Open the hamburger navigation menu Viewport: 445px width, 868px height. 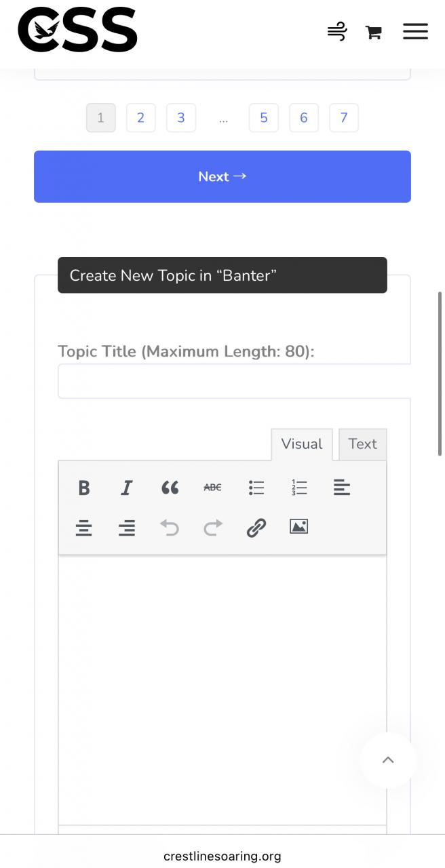point(415,31)
